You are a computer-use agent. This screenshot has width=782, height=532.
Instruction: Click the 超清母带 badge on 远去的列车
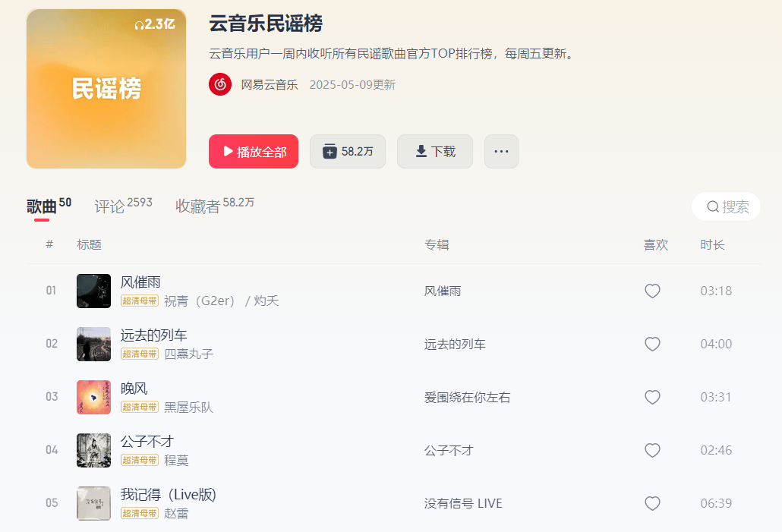click(x=140, y=354)
